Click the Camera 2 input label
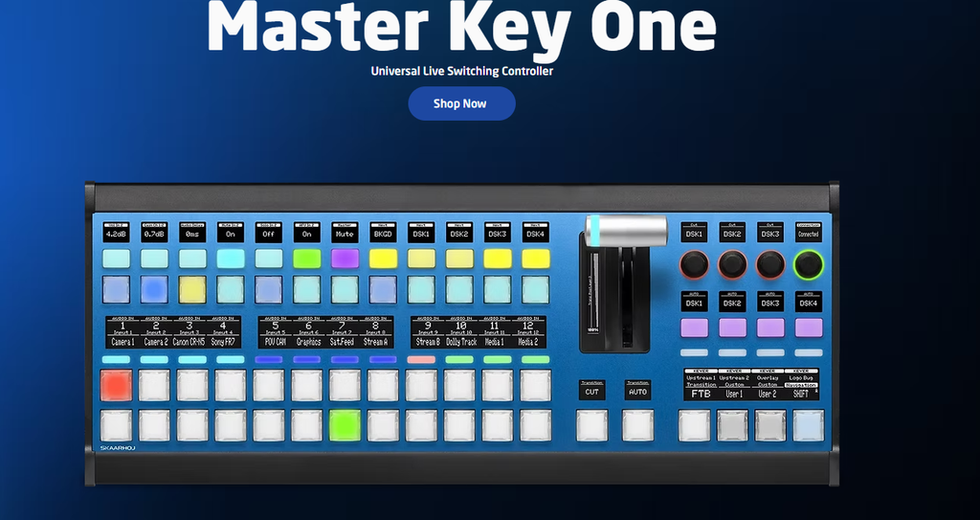The height and width of the screenshot is (520, 980). tap(156, 342)
